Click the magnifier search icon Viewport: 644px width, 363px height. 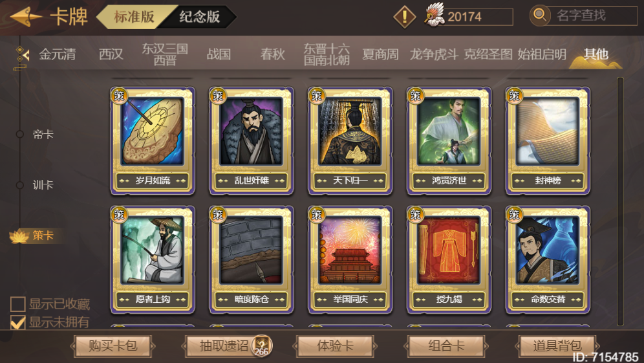point(540,16)
